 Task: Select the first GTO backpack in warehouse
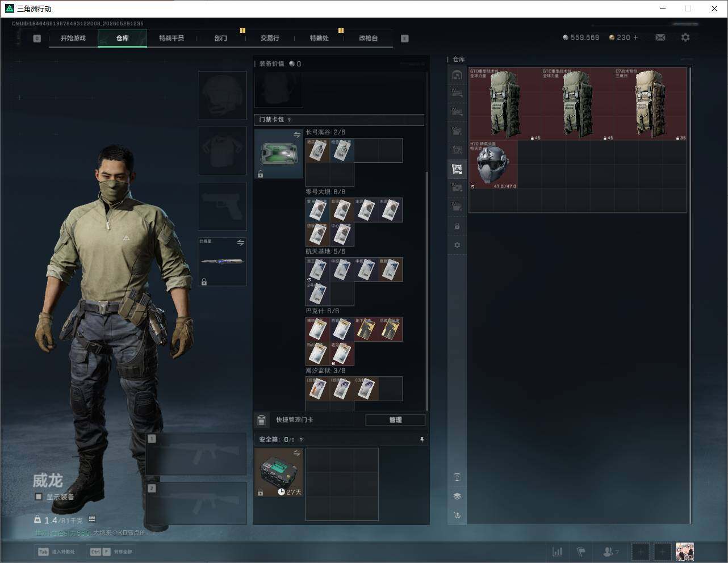(505, 104)
